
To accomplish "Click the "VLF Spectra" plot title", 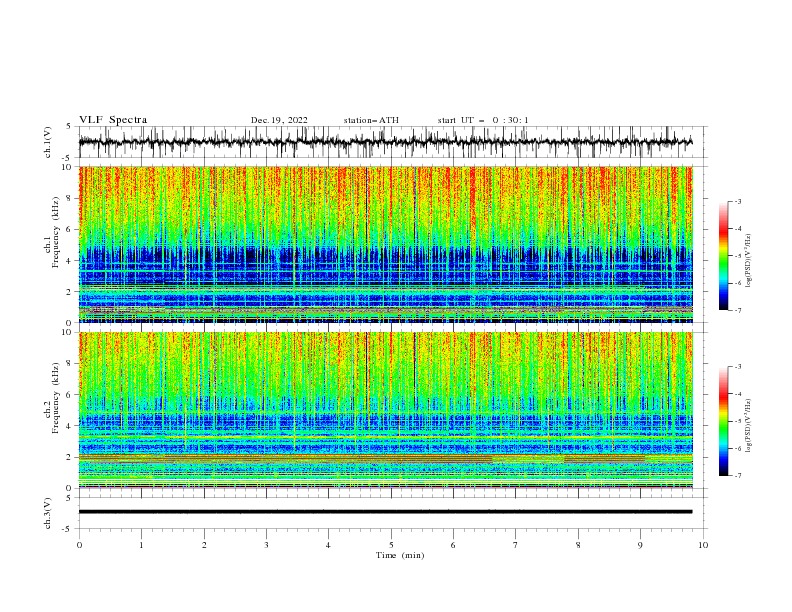I will [113, 120].
